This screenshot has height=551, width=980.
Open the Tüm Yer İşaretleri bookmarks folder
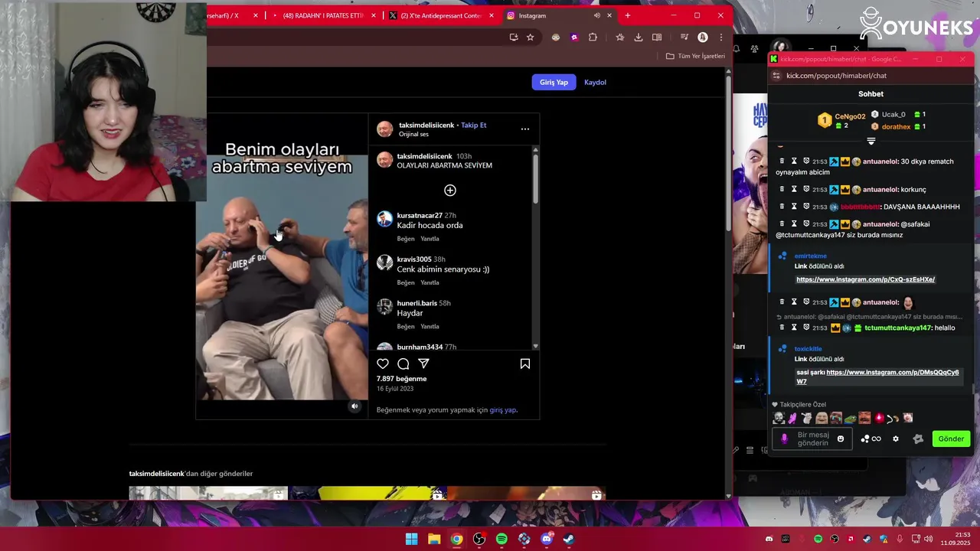[695, 56]
